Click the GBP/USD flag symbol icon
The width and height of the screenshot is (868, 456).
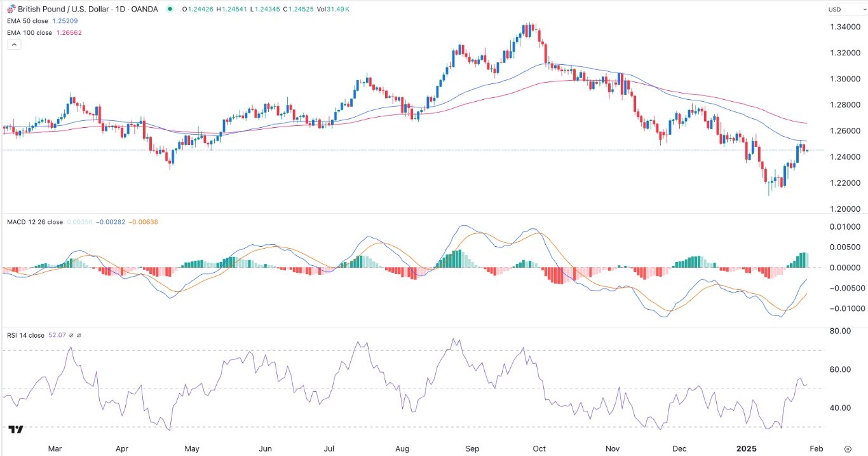(11, 9)
